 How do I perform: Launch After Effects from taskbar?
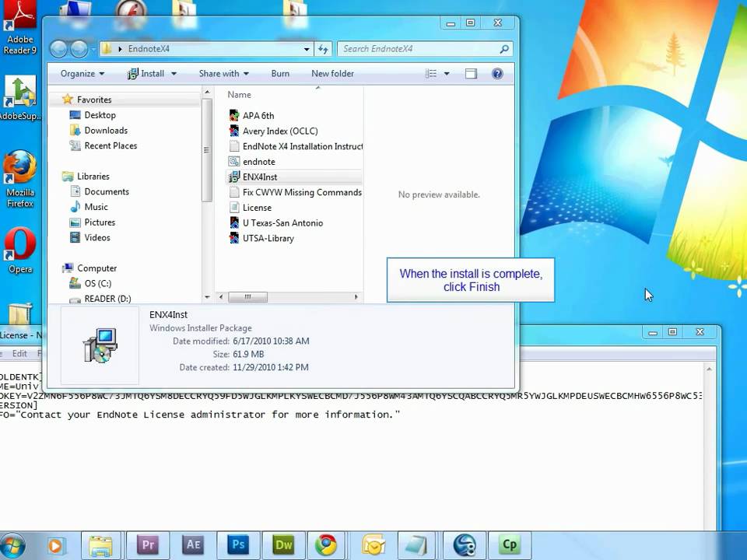193,545
